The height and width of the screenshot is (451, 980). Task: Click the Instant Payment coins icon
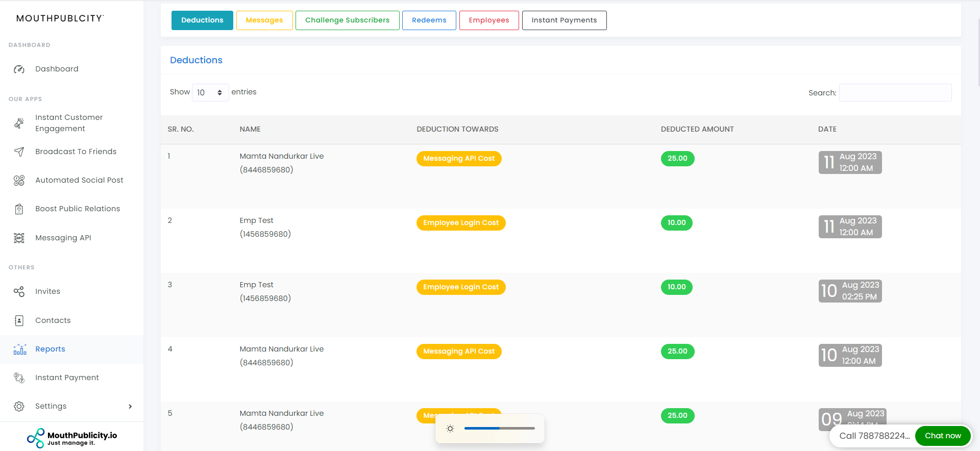click(19, 378)
